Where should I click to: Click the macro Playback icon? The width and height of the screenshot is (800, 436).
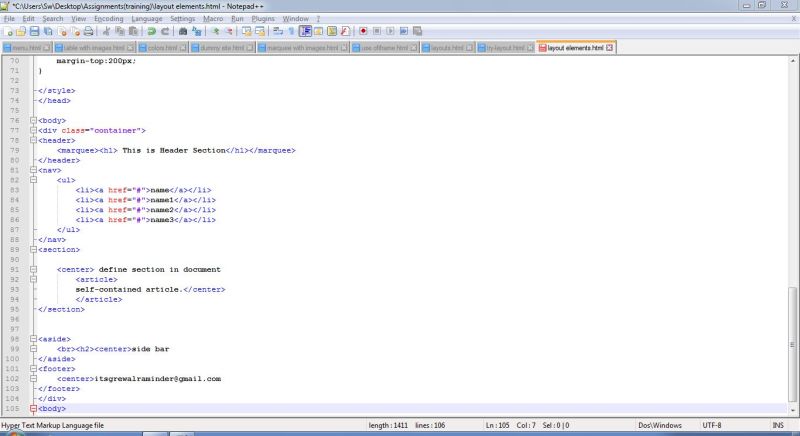point(390,32)
